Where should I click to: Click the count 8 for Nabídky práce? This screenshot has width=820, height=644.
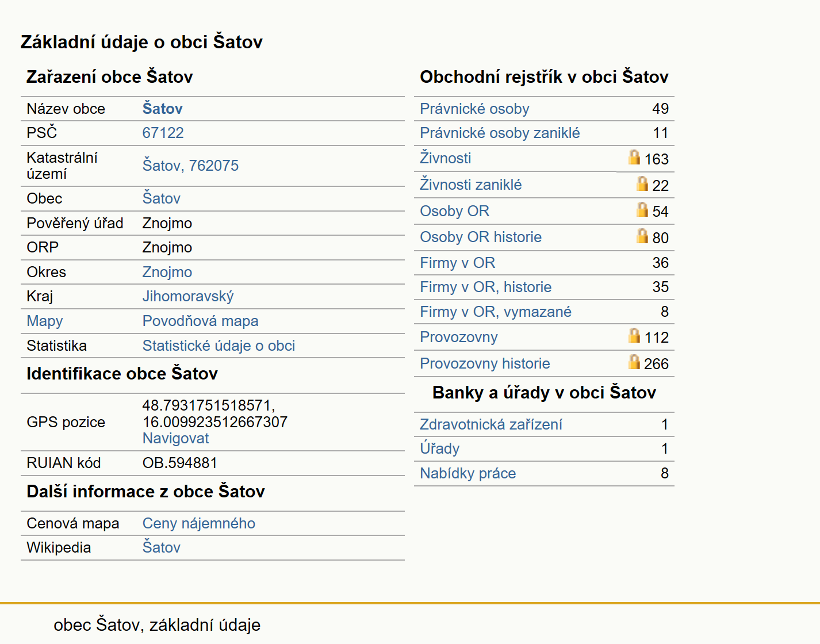(664, 473)
